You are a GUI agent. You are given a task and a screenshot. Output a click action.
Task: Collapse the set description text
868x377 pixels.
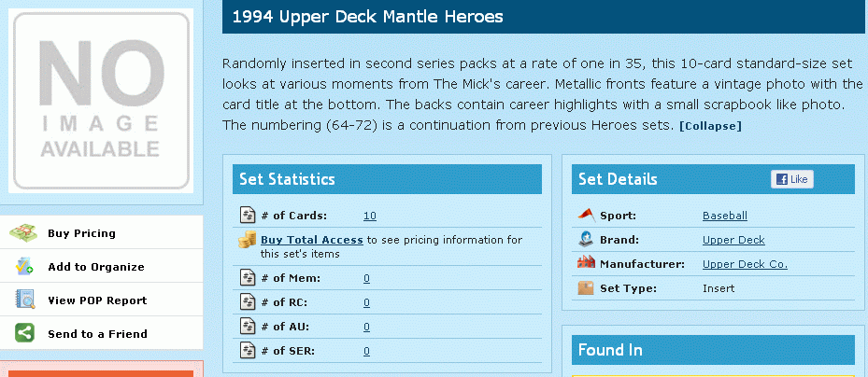point(710,126)
